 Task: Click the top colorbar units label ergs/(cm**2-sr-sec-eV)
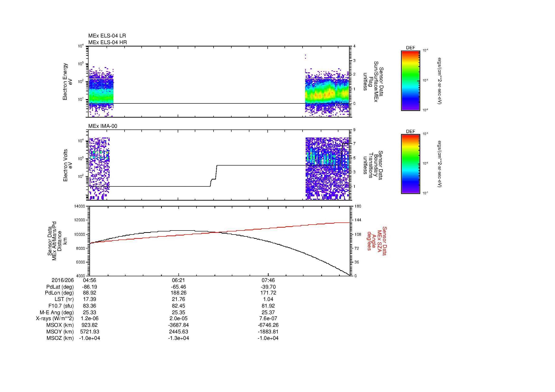440,81
